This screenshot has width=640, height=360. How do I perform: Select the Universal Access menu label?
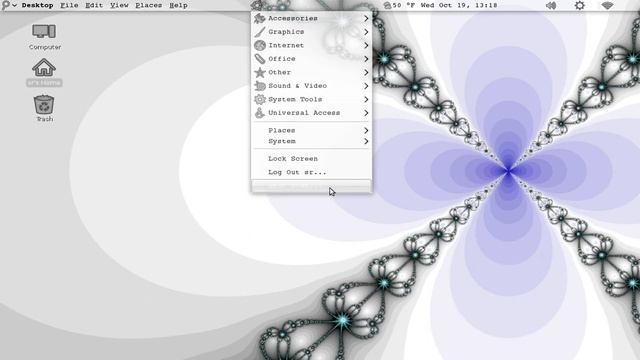304,113
